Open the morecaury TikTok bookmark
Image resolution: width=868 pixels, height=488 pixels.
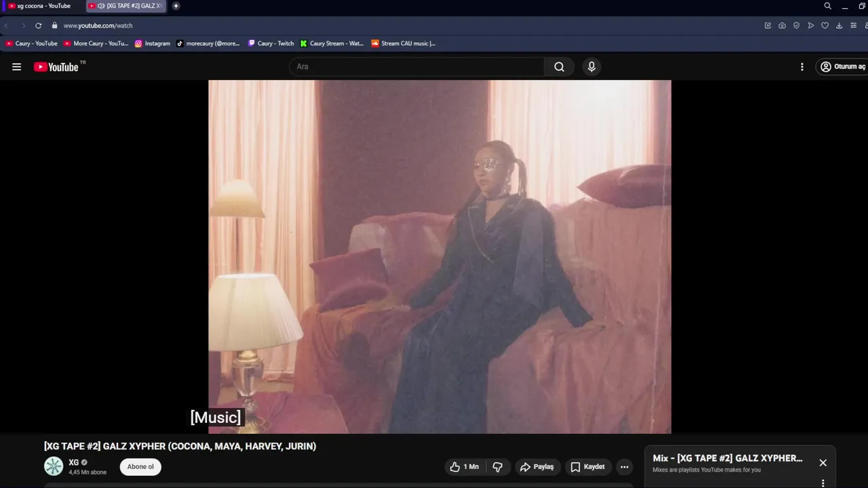point(208,43)
